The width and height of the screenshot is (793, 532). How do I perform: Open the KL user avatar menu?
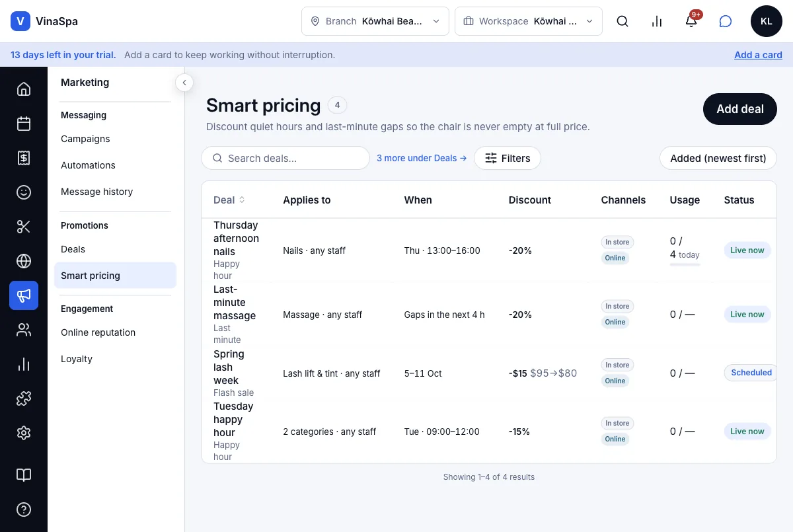[x=767, y=21]
